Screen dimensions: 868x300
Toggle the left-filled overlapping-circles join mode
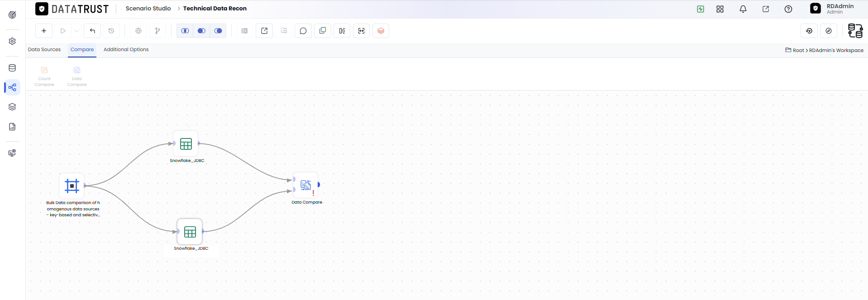pos(201,31)
